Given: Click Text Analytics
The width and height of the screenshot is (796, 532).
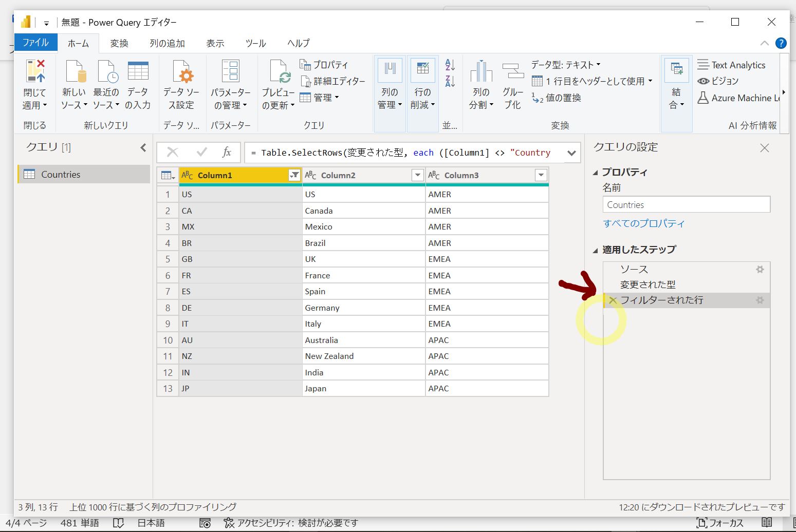Looking at the screenshot, I should click(x=732, y=65).
